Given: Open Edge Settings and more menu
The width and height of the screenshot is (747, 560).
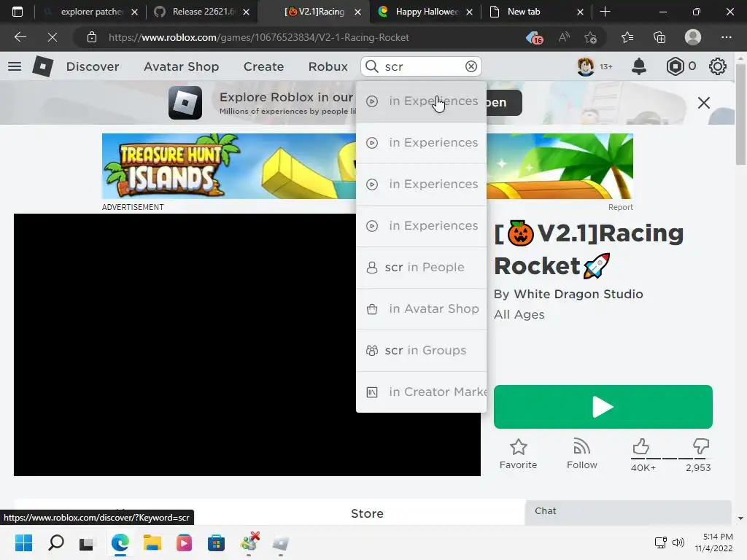Looking at the screenshot, I should coord(726,37).
